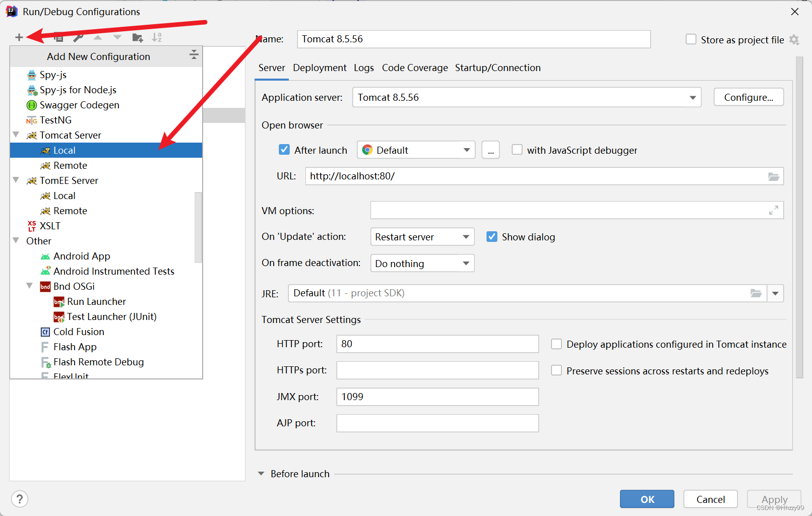
Task: Open On frame deactivation Do nothing dropdown
Action: (x=422, y=263)
